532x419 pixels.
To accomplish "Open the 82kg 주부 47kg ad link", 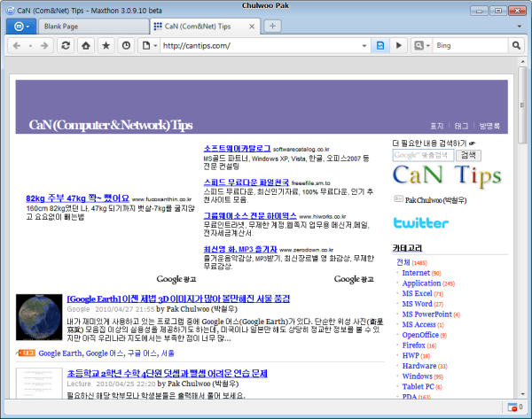I will click(x=77, y=198).
